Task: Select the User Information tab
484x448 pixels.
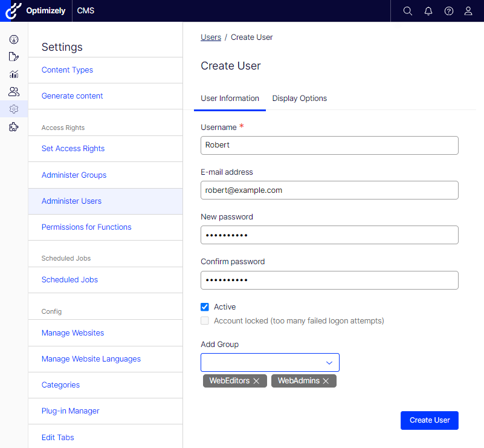Action: click(230, 98)
